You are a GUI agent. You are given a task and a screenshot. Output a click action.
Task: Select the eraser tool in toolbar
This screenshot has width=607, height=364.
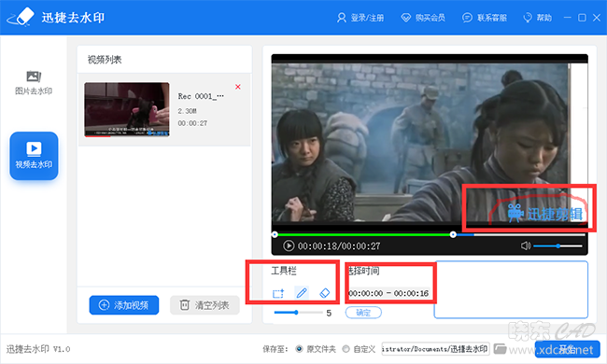click(324, 293)
